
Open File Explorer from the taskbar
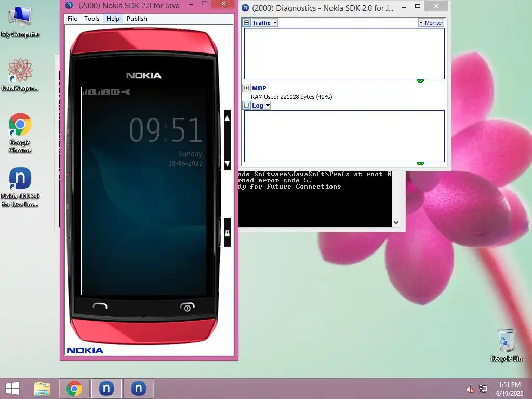pyautogui.click(x=42, y=389)
